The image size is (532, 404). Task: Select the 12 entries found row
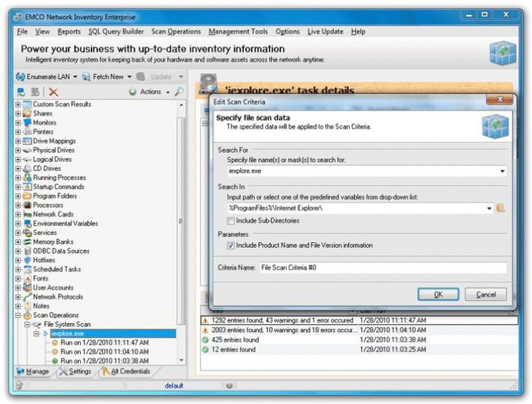[x=360, y=349]
